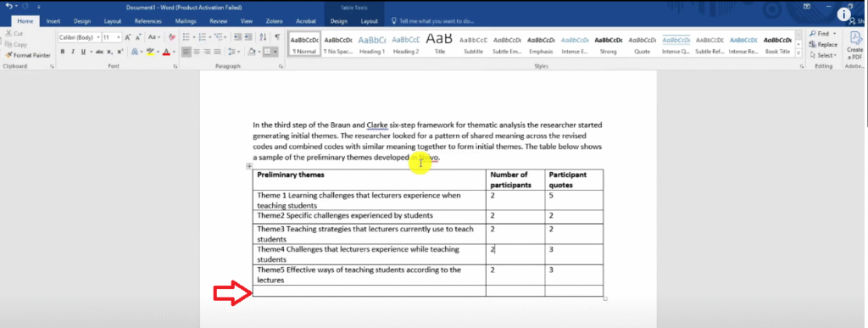Apply the No Spacing style

pyautogui.click(x=338, y=45)
